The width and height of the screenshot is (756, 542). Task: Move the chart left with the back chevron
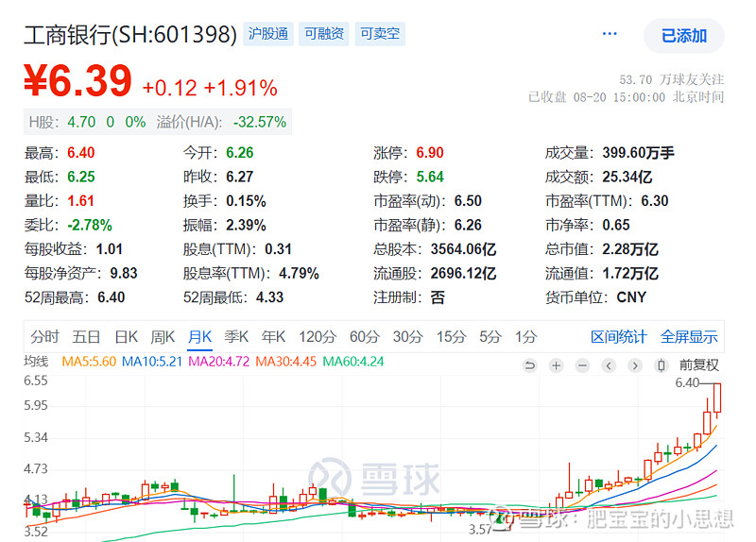click(609, 365)
